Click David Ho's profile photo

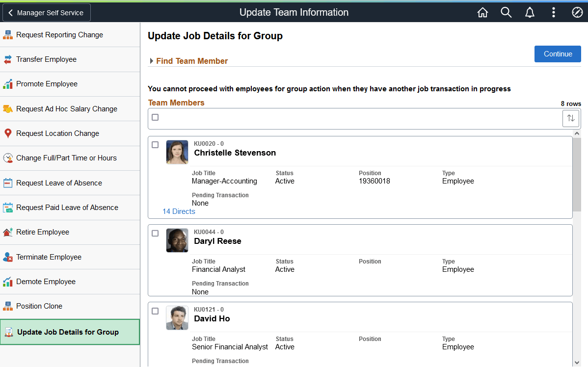coord(177,317)
